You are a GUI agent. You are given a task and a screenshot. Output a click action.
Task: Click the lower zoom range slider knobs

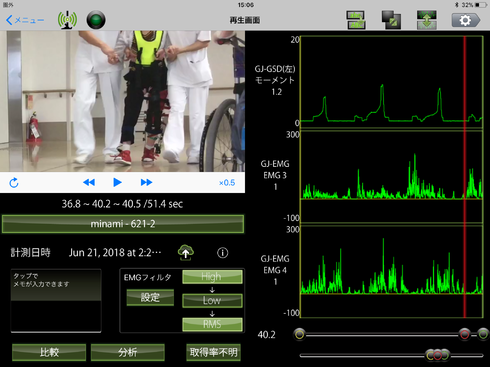tap(437, 355)
